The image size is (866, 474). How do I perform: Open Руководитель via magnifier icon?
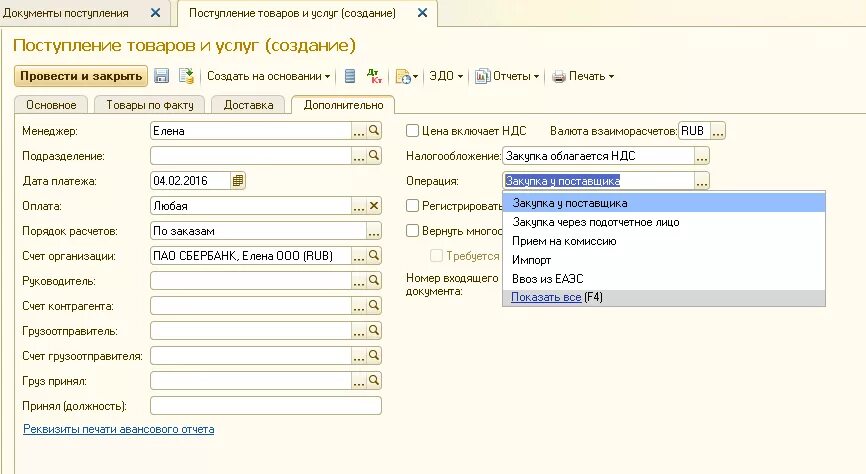click(x=374, y=281)
